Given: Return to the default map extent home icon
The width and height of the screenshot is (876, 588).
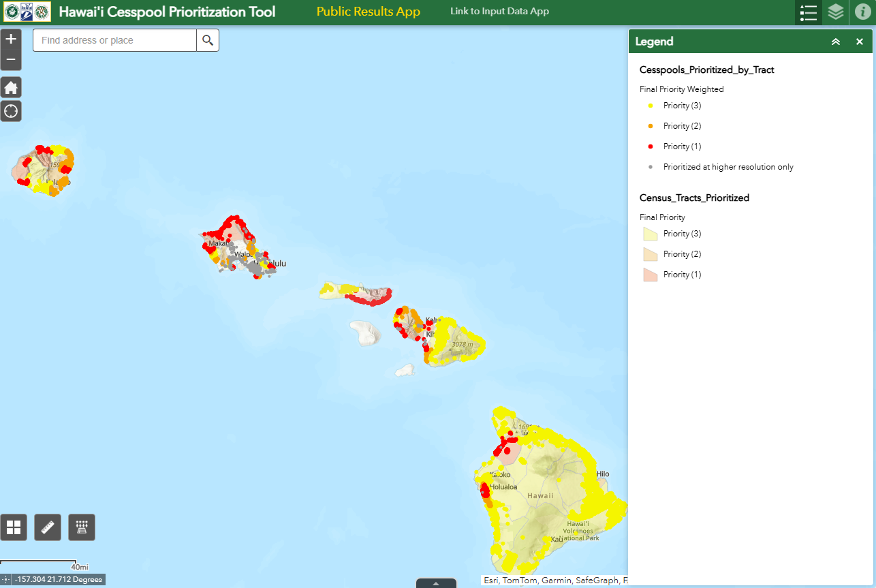Looking at the screenshot, I should [x=11, y=87].
